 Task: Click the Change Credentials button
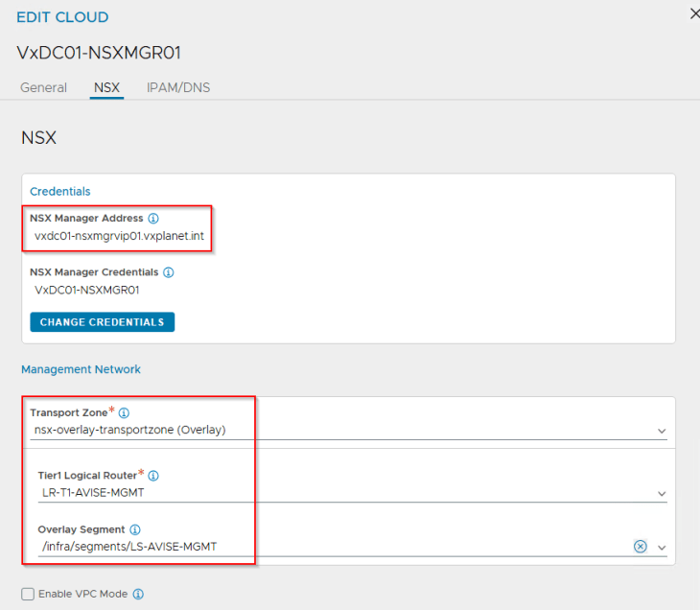102,322
